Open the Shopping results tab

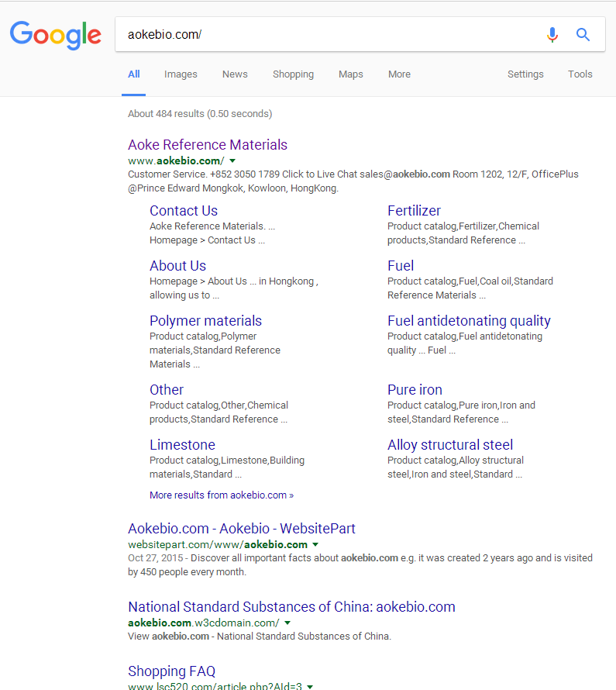coord(293,74)
